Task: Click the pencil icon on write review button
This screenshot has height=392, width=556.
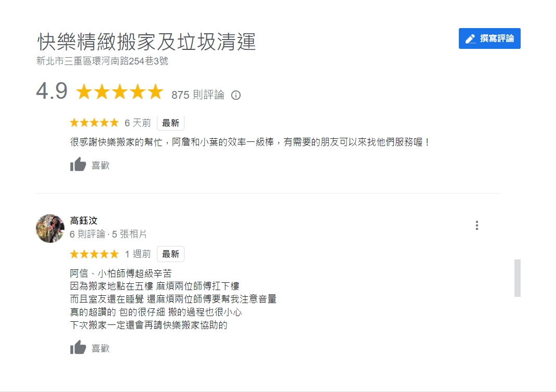Action: (x=470, y=39)
